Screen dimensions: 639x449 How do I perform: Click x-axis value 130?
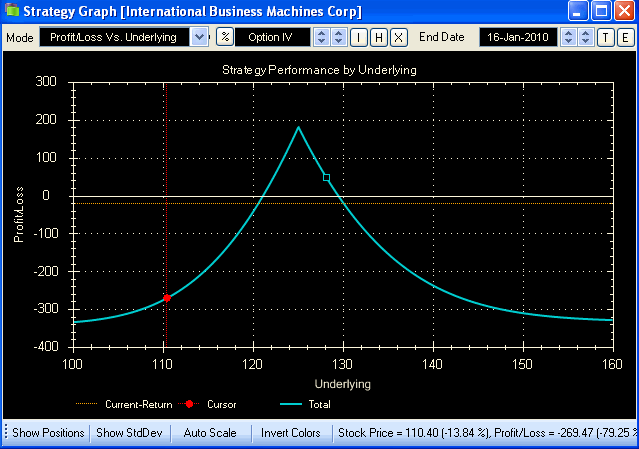pyautogui.click(x=342, y=364)
